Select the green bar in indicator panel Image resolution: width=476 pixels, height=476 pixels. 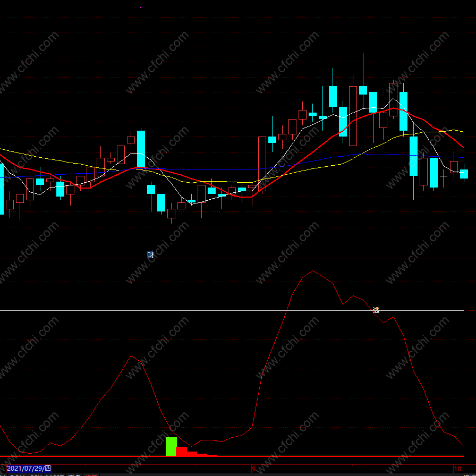[171, 446]
